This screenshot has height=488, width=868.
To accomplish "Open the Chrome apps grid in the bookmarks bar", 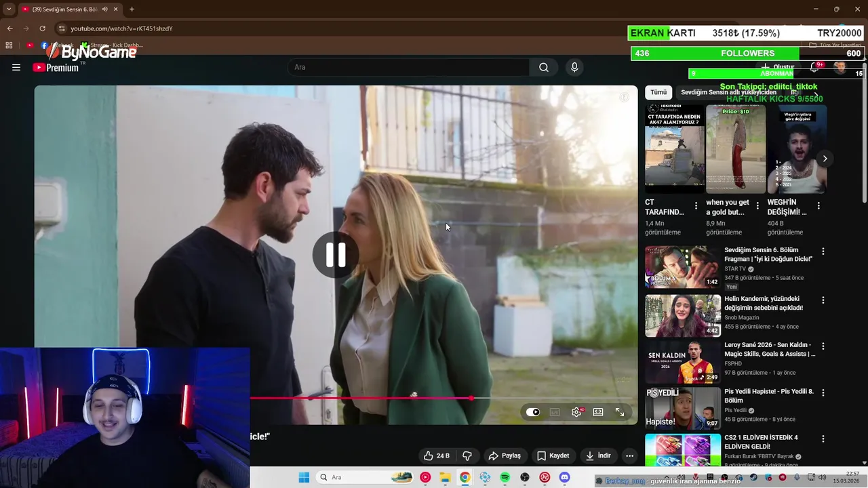I will pyautogui.click(x=9, y=45).
